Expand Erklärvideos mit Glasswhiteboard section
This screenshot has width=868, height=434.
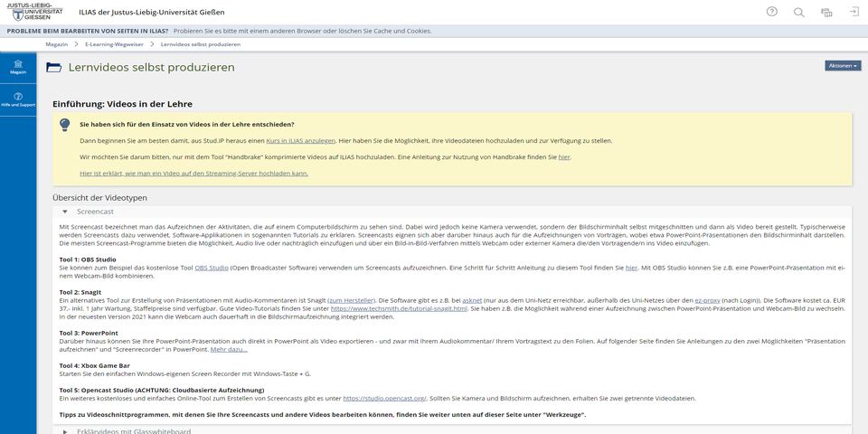pyautogui.click(x=452, y=431)
